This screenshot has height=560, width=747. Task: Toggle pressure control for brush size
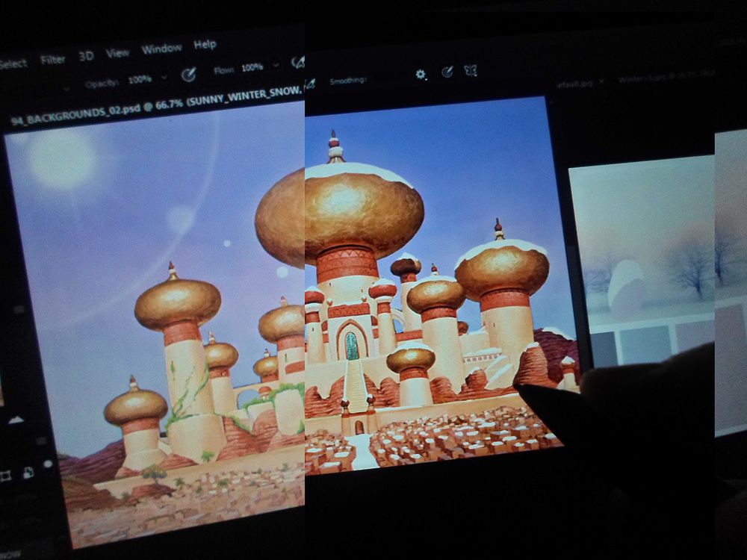pyautogui.click(x=447, y=72)
